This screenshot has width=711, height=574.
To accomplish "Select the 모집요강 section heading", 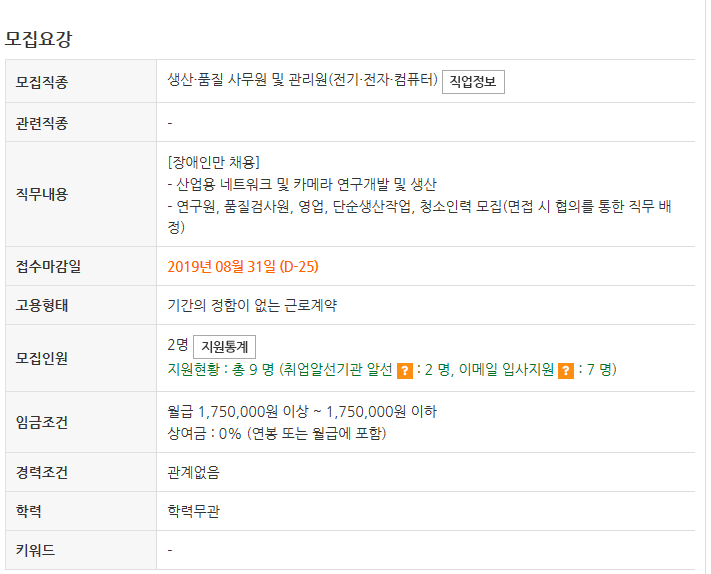I will (39, 39).
